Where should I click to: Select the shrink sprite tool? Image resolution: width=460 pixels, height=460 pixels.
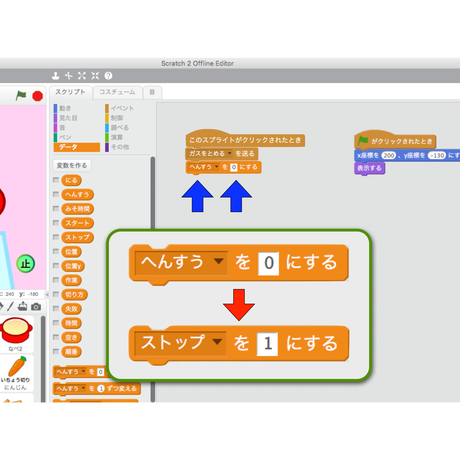tap(95, 76)
